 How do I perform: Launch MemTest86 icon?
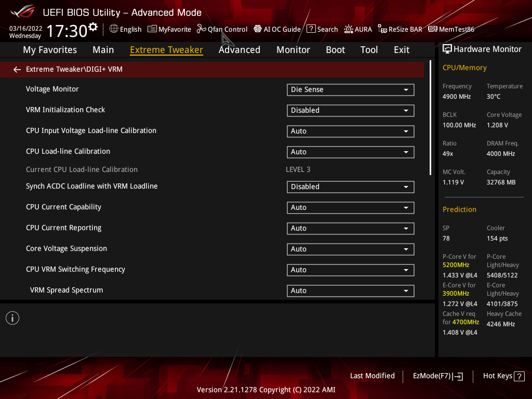433,29
